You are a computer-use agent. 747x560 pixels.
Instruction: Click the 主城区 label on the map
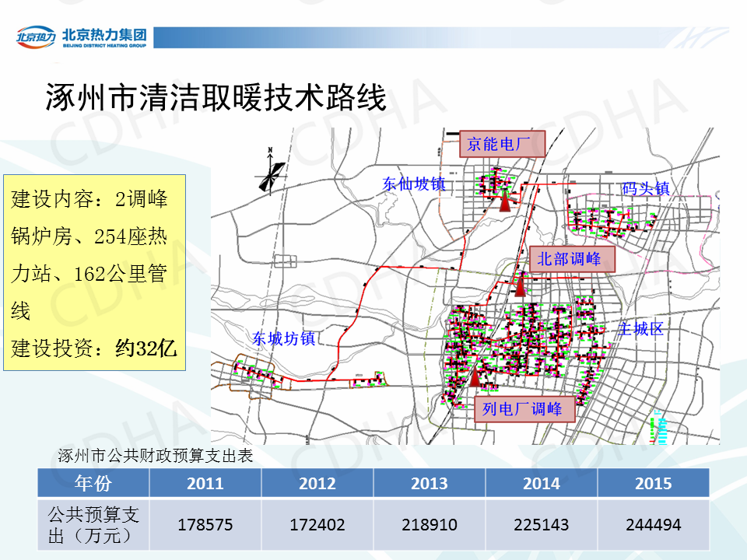(641, 328)
